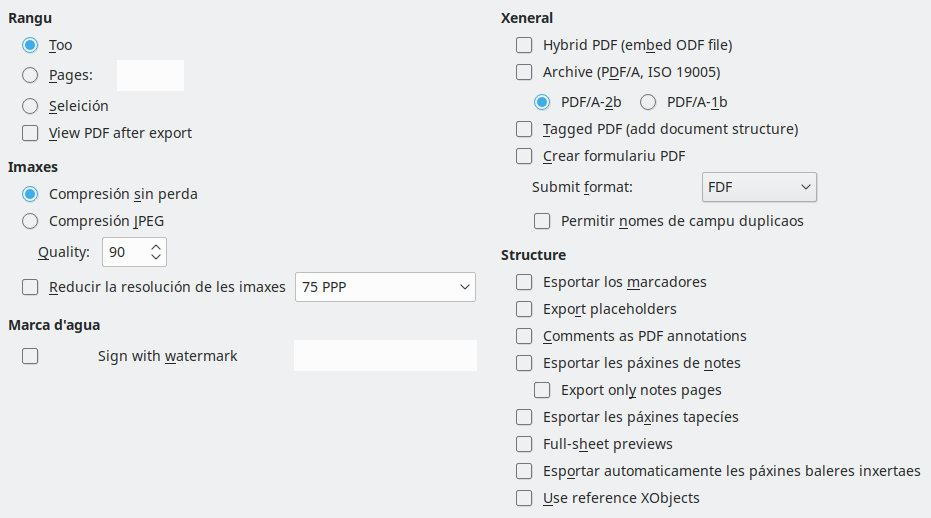Choose the Seleición range option
Screen dimensions: 931x518
pos(30,106)
